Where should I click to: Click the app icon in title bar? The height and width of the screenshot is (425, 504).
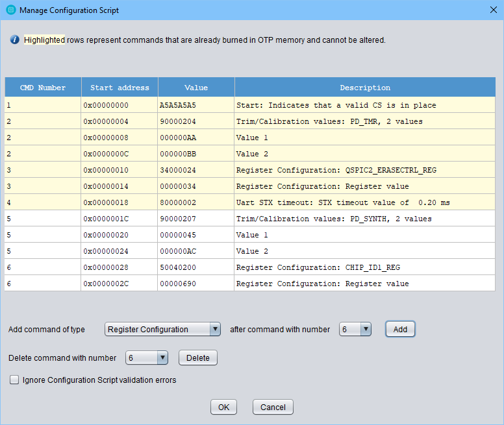11,10
